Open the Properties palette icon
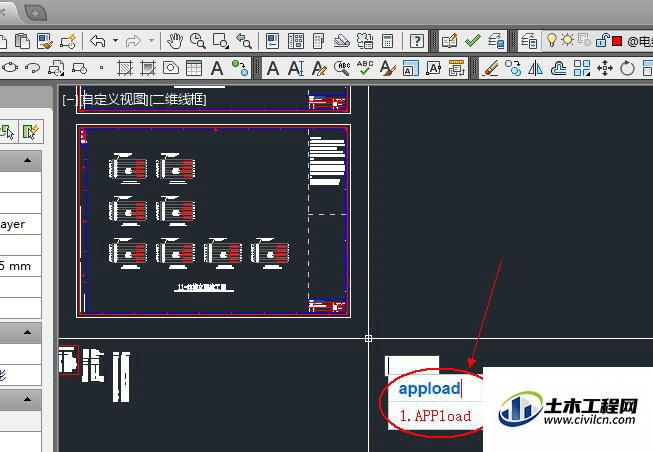Image resolution: width=653 pixels, height=452 pixels. [273, 41]
